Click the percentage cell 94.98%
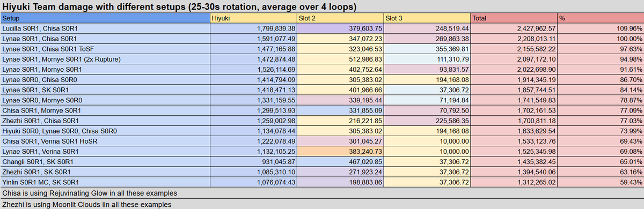Viewport: 644px width, 209px height. (601, 59)
